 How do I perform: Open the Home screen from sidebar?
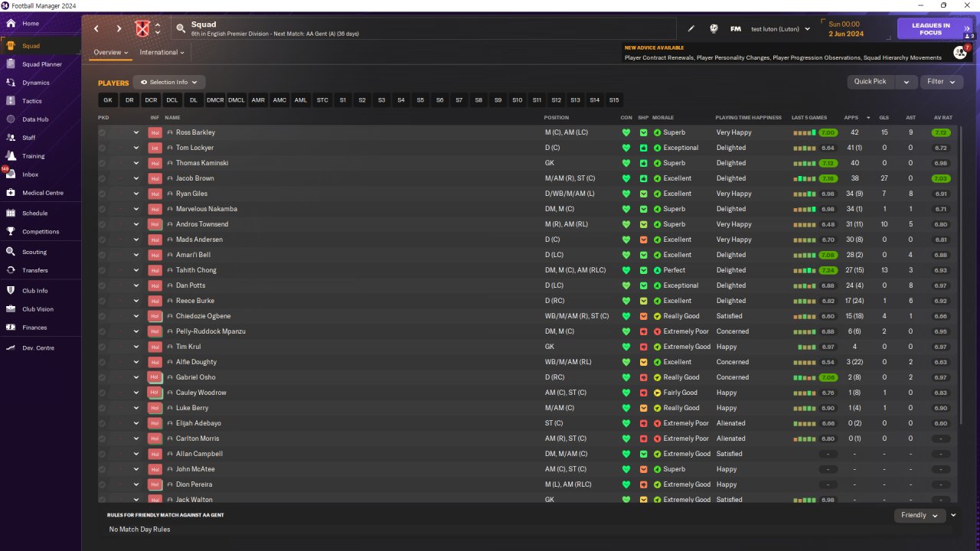tap(31, 24)
